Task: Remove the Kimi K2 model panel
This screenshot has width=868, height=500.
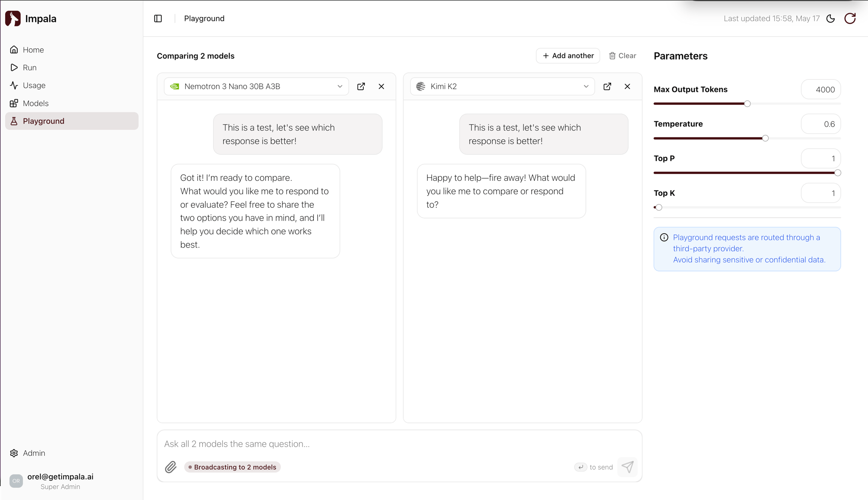Action: 628,86
